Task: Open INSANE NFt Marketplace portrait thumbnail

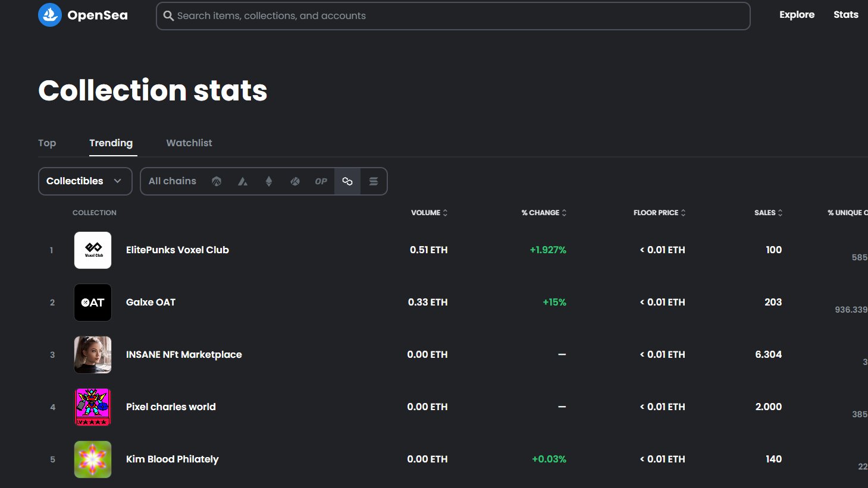Action: (93, 355)
